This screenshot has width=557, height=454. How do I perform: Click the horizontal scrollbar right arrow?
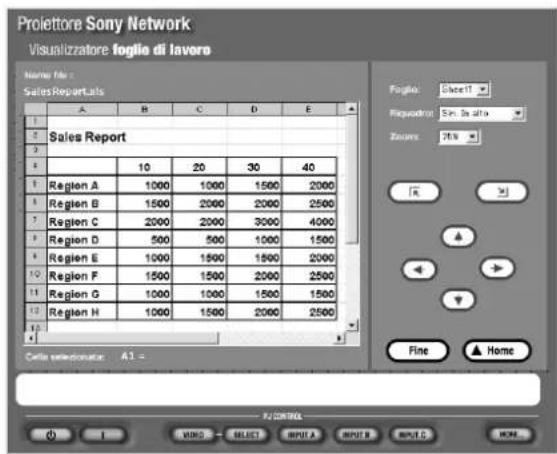tap(340, 338)
